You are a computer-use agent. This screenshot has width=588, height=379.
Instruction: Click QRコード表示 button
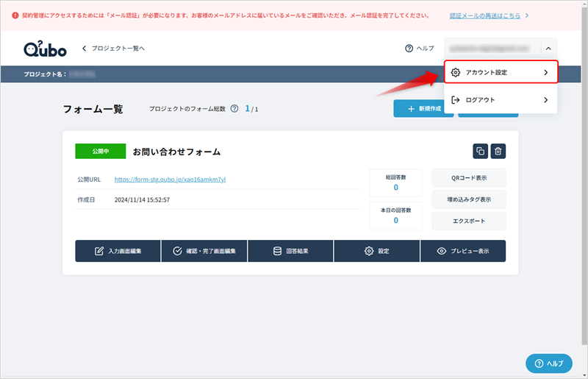(x=469, y=177)
